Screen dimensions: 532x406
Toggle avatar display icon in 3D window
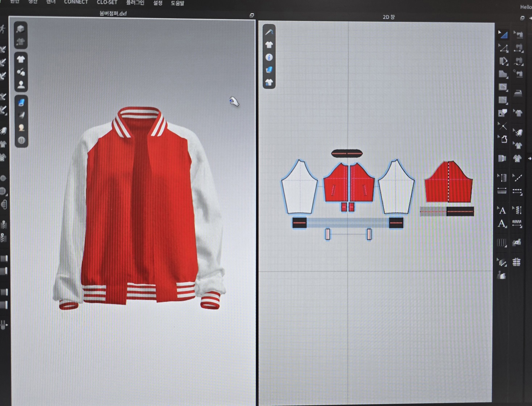pos(21,85)
